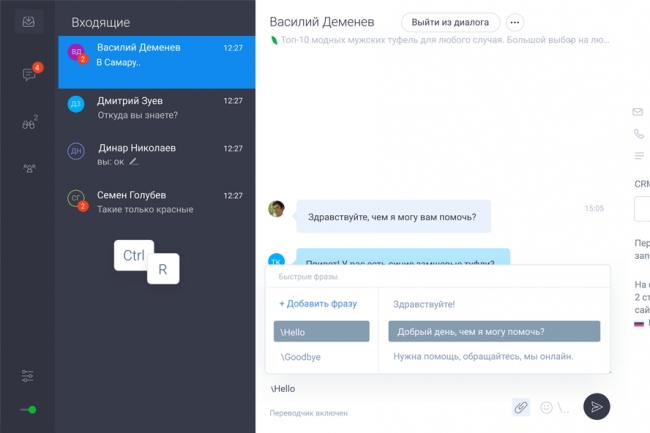Click pencil draft icon next to 'вы: ок'
The height and width of the screenshot is (433, 650).
point(133,162)
